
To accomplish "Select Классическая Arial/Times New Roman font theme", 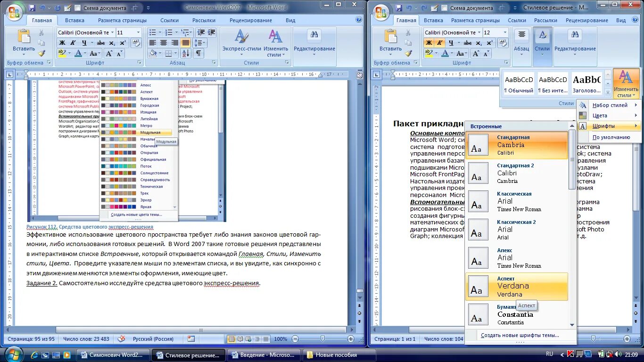I will coord(517,202).
